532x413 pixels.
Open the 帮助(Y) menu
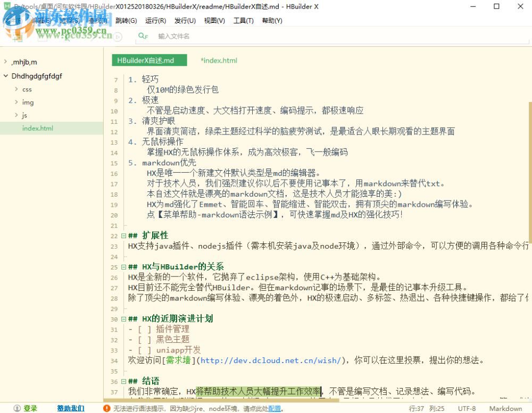pos(272,21)
